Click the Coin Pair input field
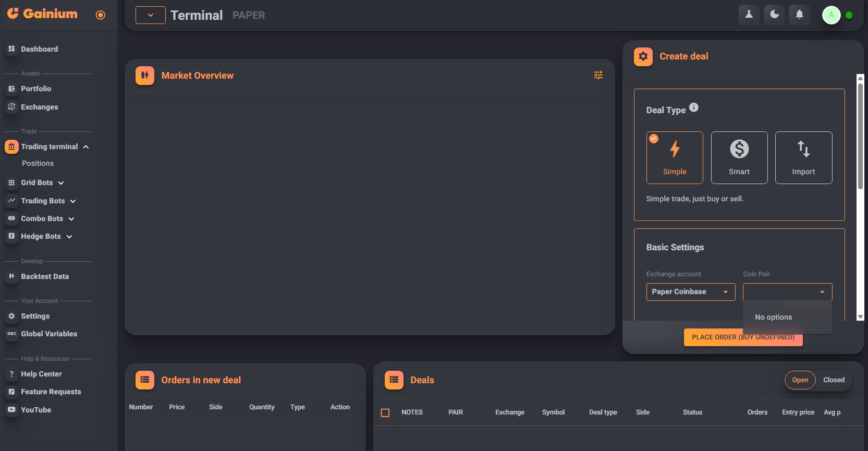 [x=780, y=292]
